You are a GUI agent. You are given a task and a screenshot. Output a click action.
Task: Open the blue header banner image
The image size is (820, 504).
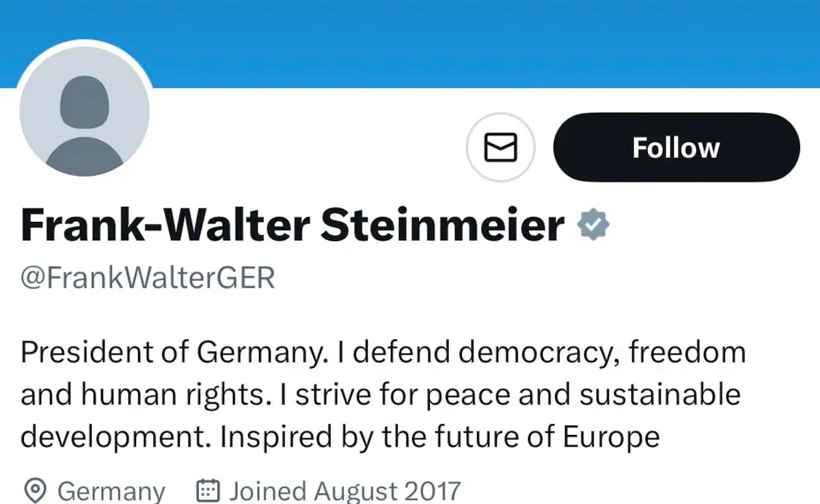tap(478, 41)
